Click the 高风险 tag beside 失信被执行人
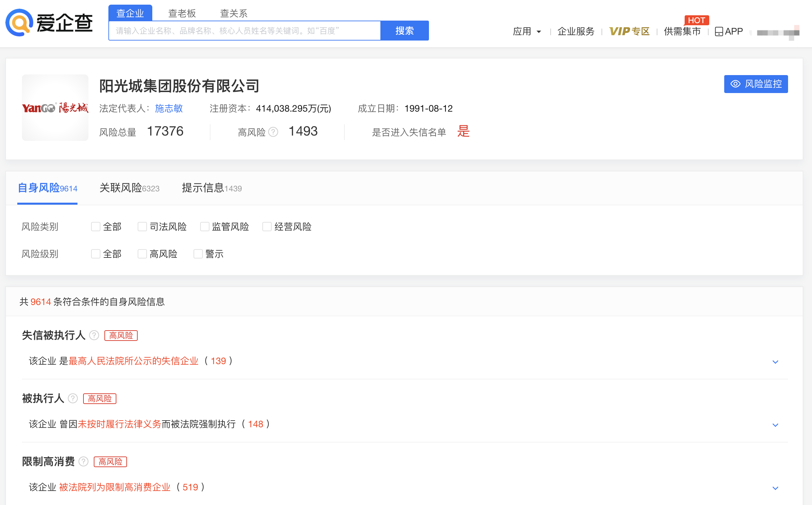 pyautogui.click(x=121, y=335)
